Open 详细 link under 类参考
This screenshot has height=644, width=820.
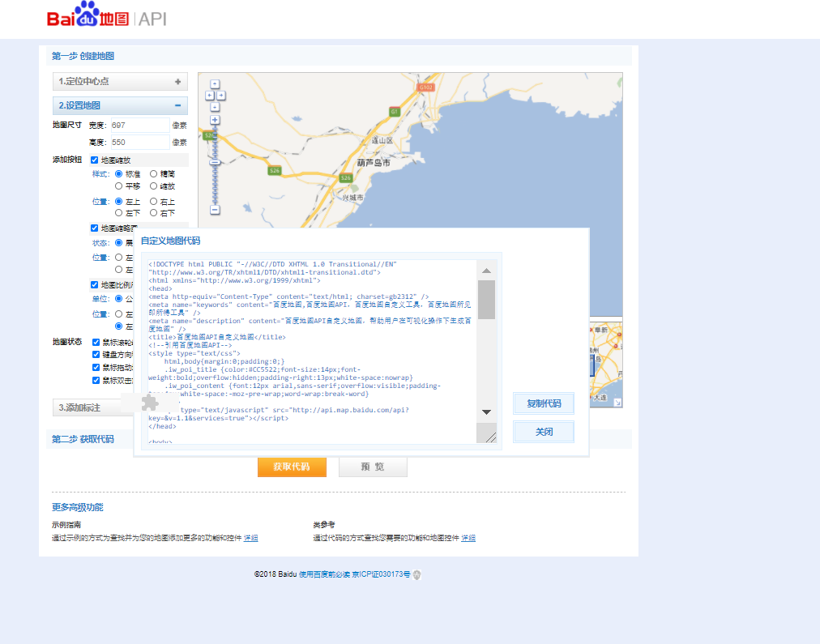(468, 538)
